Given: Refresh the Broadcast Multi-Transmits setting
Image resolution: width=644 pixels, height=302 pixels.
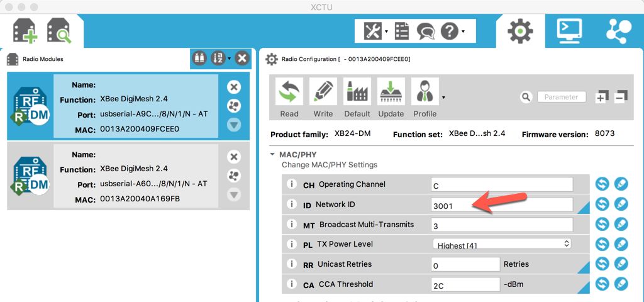Looking at the screenshot, I should click(x=602, y=225).
